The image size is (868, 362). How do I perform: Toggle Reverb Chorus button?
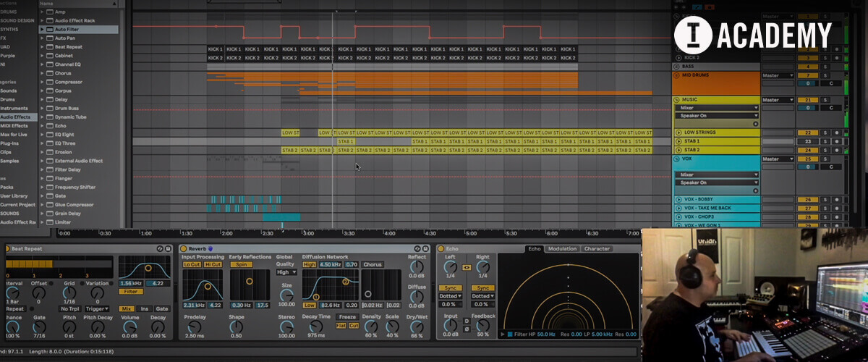point(373,264)
